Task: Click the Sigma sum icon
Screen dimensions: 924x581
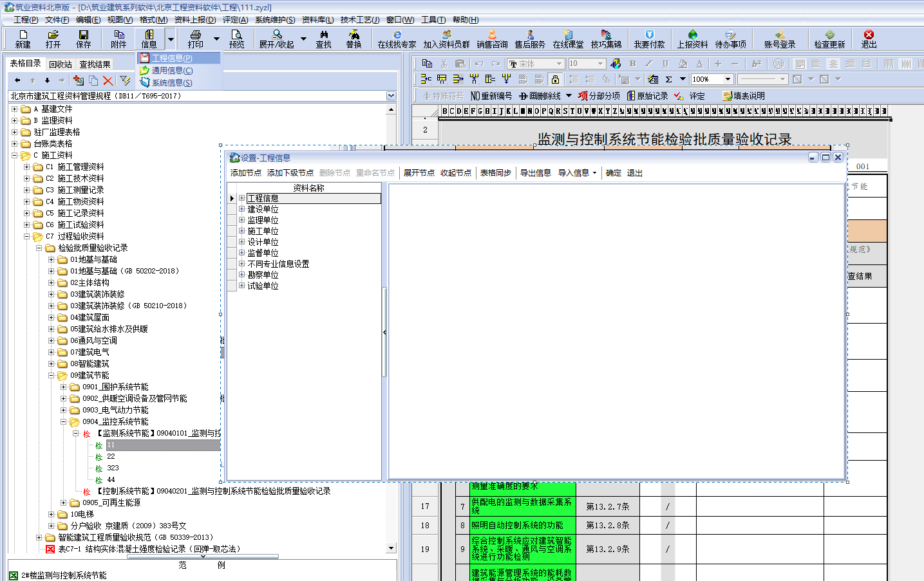Action: coord(669,79)
